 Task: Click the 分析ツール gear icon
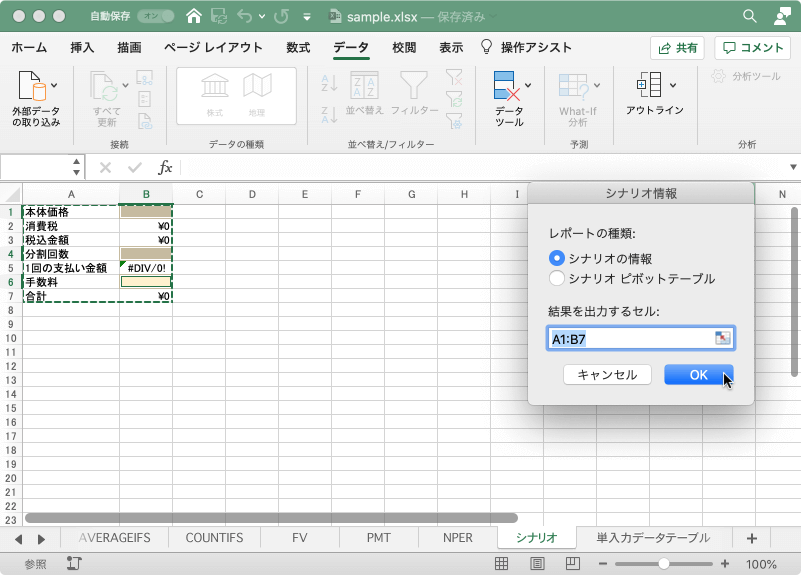[x=718, y=77]
